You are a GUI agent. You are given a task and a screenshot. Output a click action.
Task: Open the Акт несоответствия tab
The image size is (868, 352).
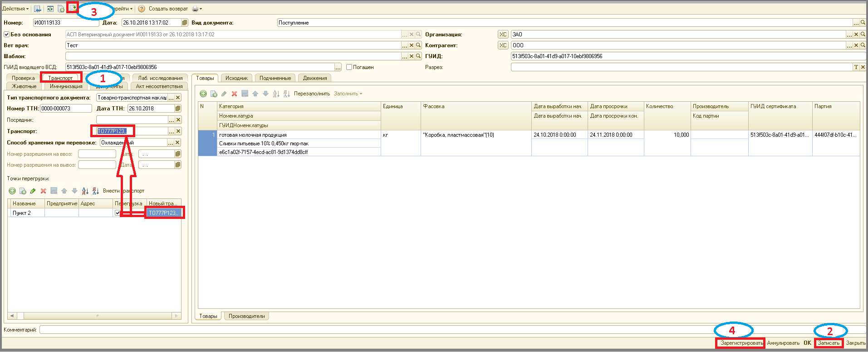tap(159, 86)
